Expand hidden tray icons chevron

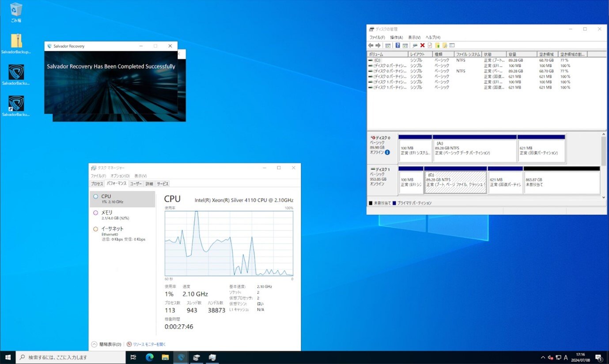(x=543, y=357)
